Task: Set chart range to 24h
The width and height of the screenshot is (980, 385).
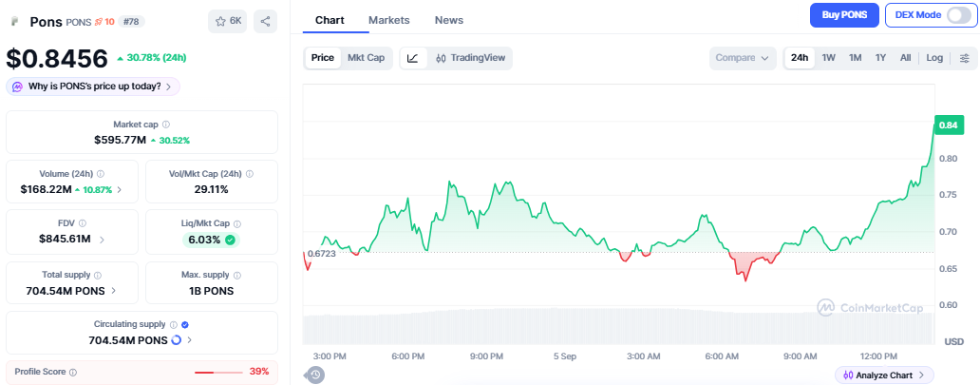Action: pyautogui.click(x=800, y=58)
